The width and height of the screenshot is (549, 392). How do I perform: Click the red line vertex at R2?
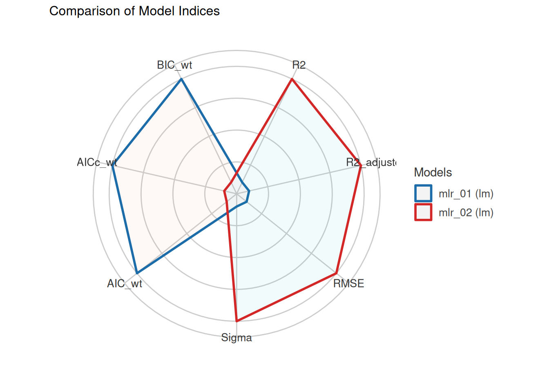pos(292,79)
